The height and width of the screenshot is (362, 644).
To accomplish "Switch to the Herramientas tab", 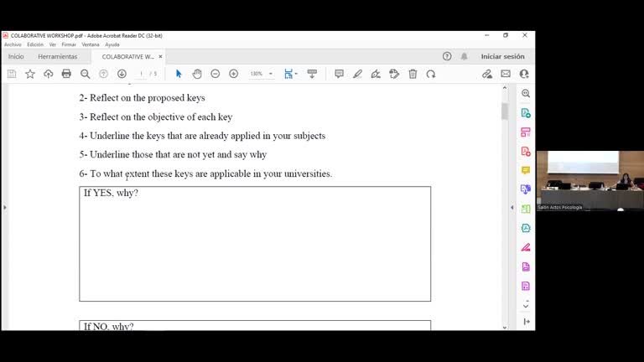I will pyautogui.click(x=57, y=56).
